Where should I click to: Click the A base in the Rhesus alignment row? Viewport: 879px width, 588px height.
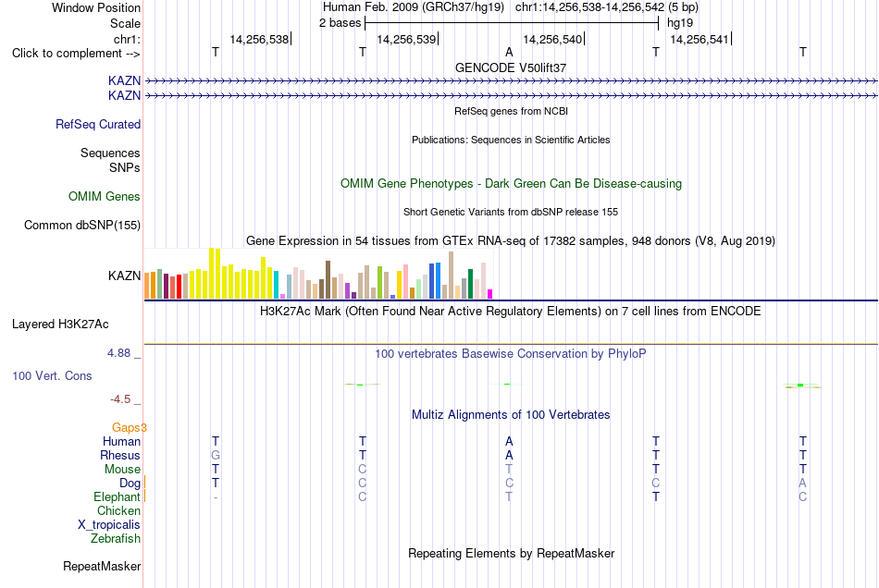(509, 455)
